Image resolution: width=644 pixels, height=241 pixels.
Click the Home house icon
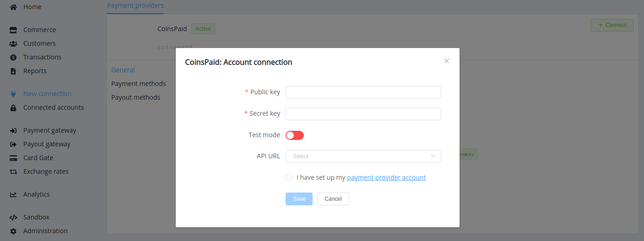click(13, 7)
